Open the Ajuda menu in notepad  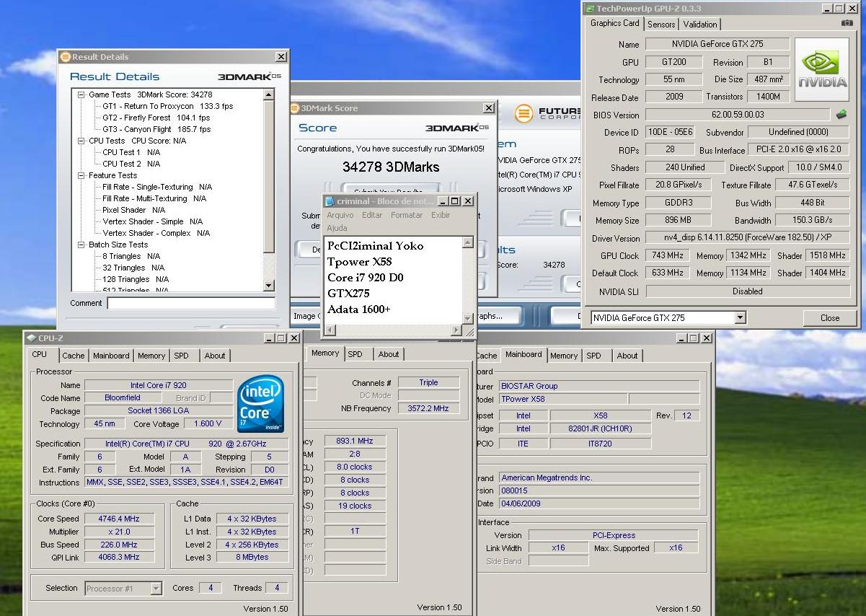(337, 228)
